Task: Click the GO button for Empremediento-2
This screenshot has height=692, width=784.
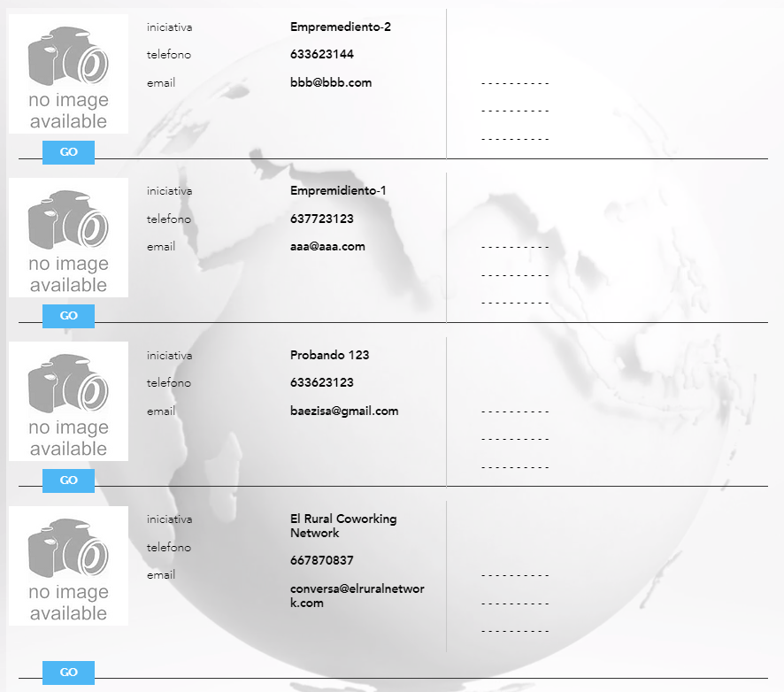Action: tap(68, 152)
